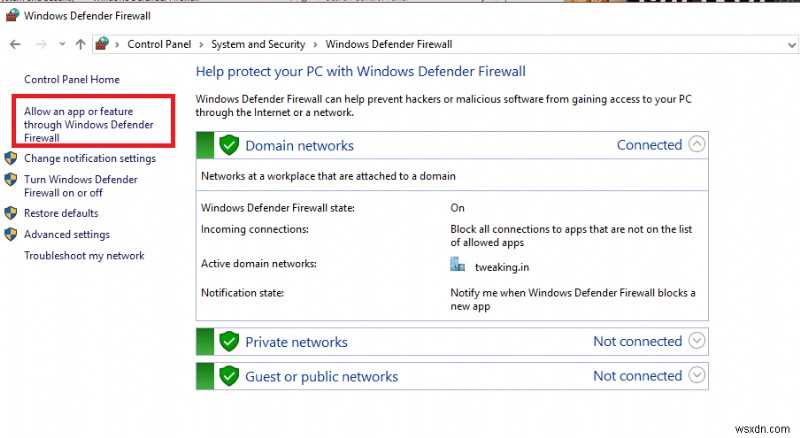Expand Guest or public networks section
This screenshot has height=438, width=800.
click(697, 375)
